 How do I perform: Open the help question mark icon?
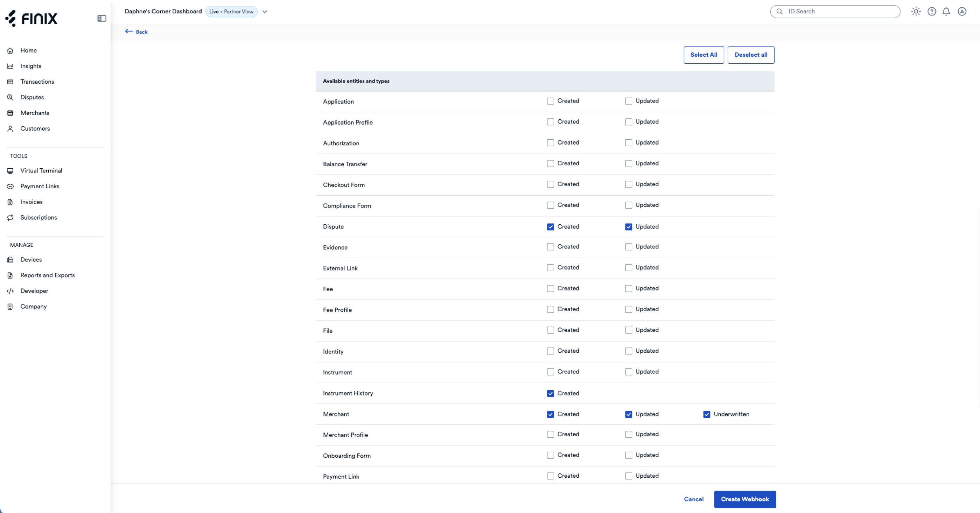932,12
